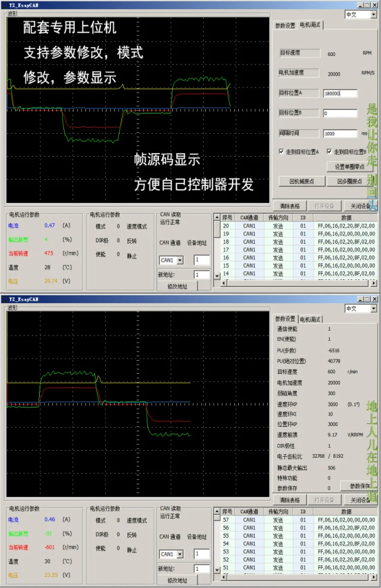Screen dimensions: 381x588
Task: Switch to 电机调试 tab in lower window
Action: point(310,319)
